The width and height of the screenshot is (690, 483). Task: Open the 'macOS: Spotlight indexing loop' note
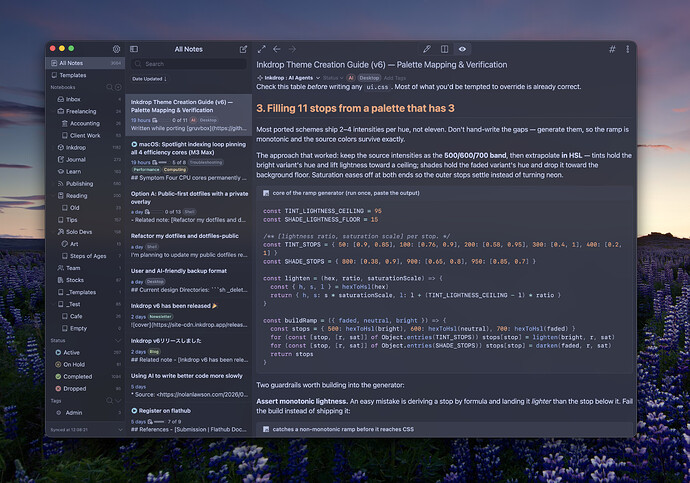(189, 161)
